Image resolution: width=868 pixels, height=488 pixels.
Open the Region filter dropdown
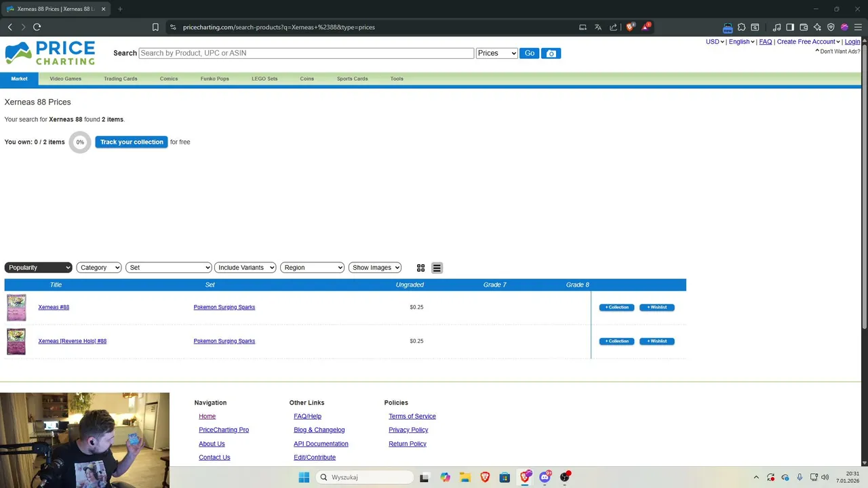pyautogui.click(x=313, y=268)
